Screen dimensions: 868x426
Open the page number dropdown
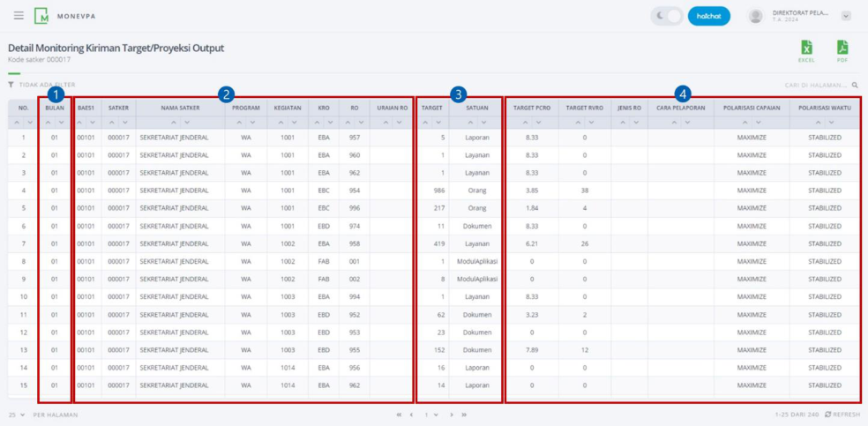431,415
